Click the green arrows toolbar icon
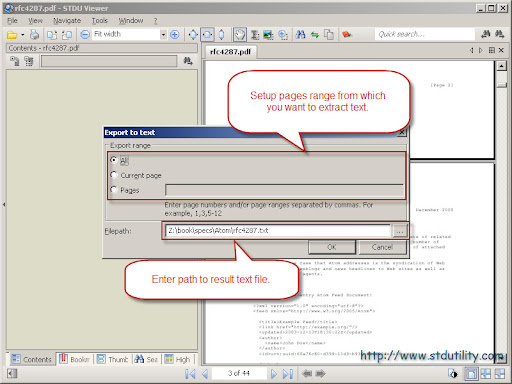Image resolution: width=512 pixels, height=384 pixels. pyautogui.click(x=315, y=34)
